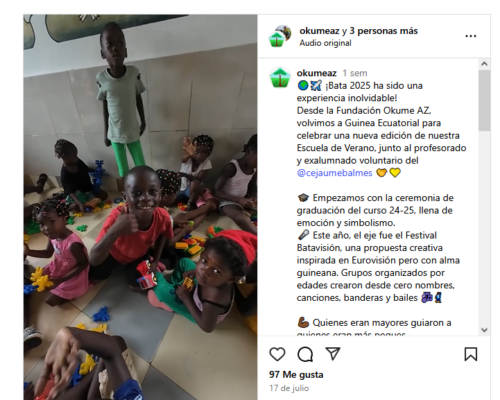
Task: Open the '17 de julio' post date
Action: [289, 388]
